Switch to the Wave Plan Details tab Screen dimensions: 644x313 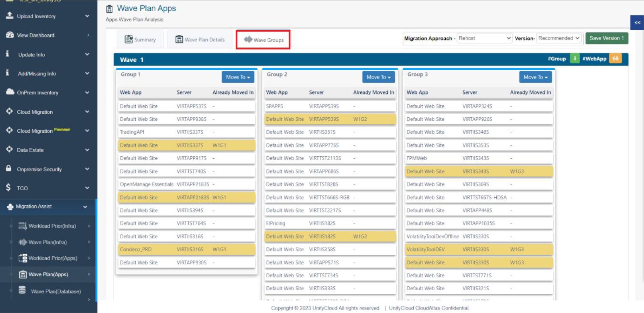pos(200,39)
